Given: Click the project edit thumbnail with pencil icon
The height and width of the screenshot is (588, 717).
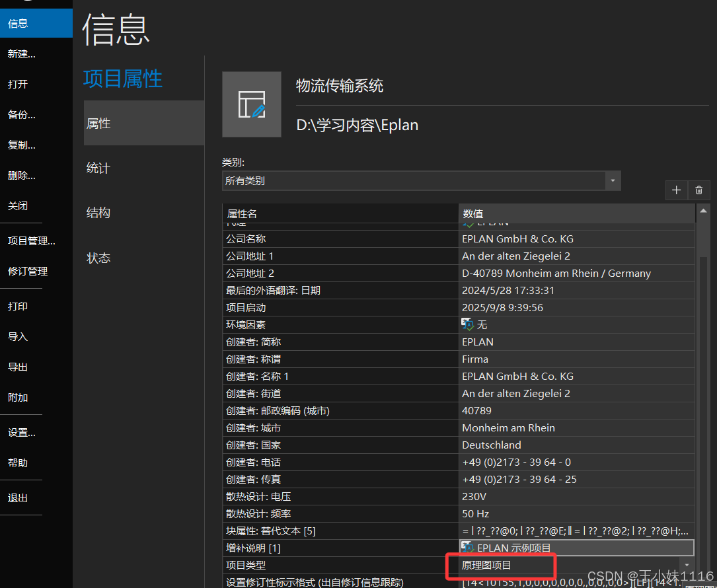Looking at the screenshot, I should 251,104.
